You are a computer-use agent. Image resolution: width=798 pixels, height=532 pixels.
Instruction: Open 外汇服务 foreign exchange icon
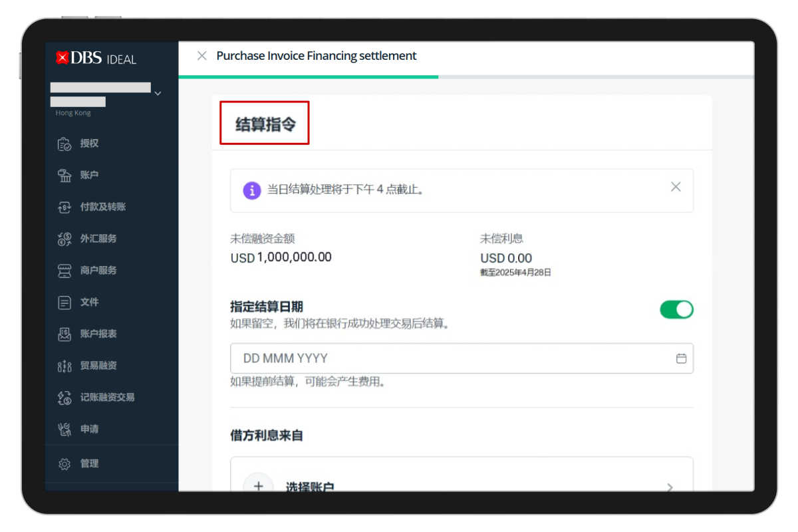[65, 239]
